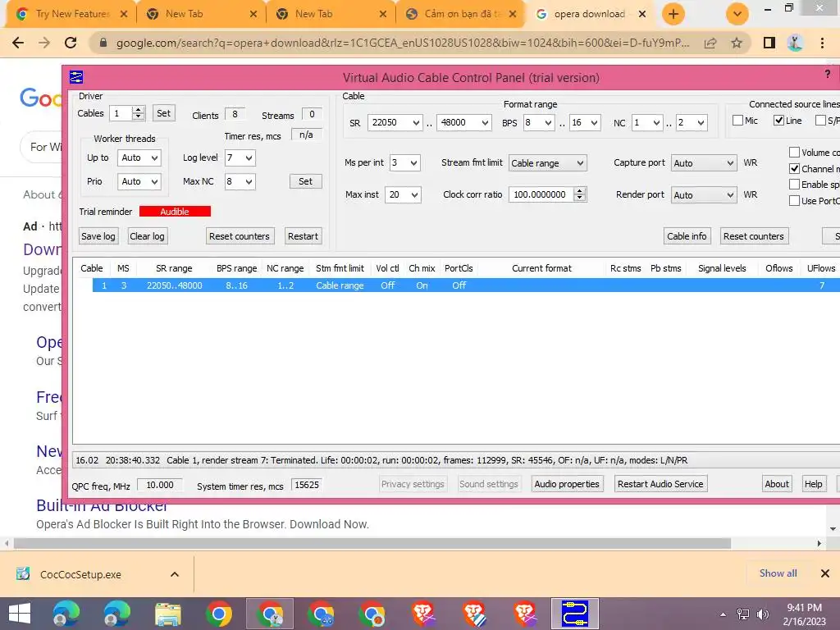The image size is (840, 630).
Task: Click the share icon in address bar
Action: pos(710,43)
